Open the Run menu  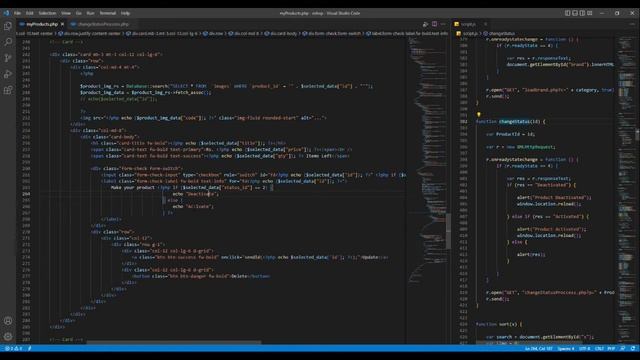tap(91, 13)
